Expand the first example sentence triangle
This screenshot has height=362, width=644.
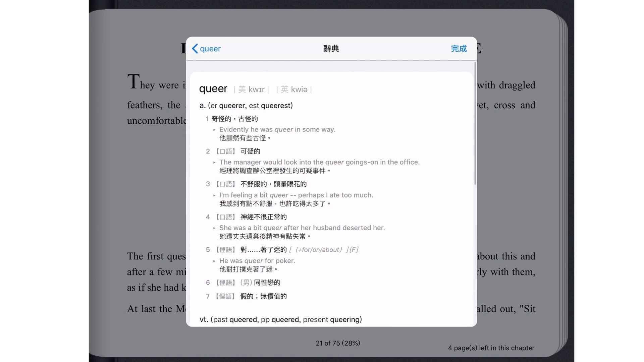214,130
